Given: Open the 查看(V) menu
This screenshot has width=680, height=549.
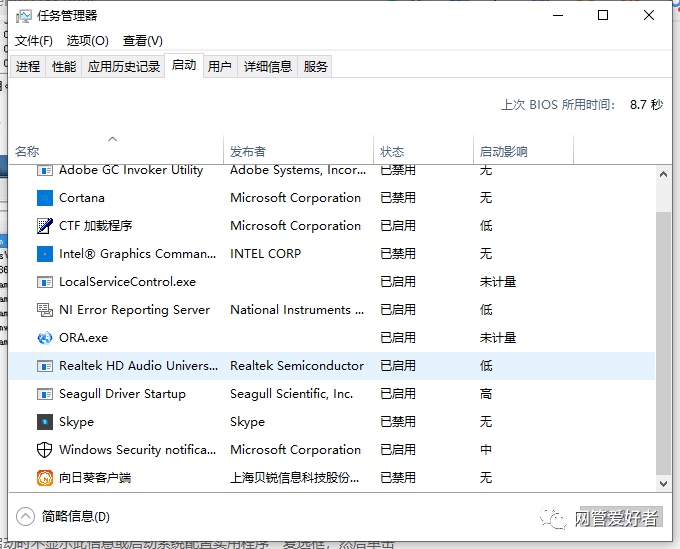Looking at the screenshot, I should pyautogui.click(x=143, y=41).
